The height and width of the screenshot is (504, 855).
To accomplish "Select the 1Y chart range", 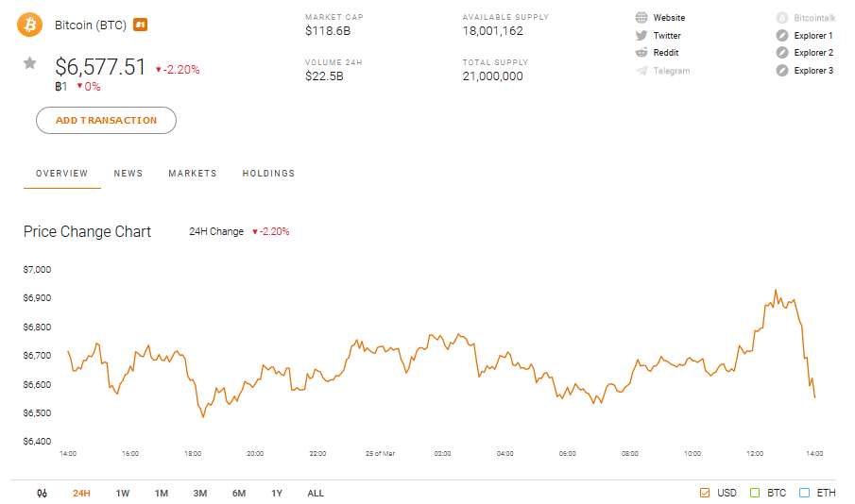I will click(277, 493).
